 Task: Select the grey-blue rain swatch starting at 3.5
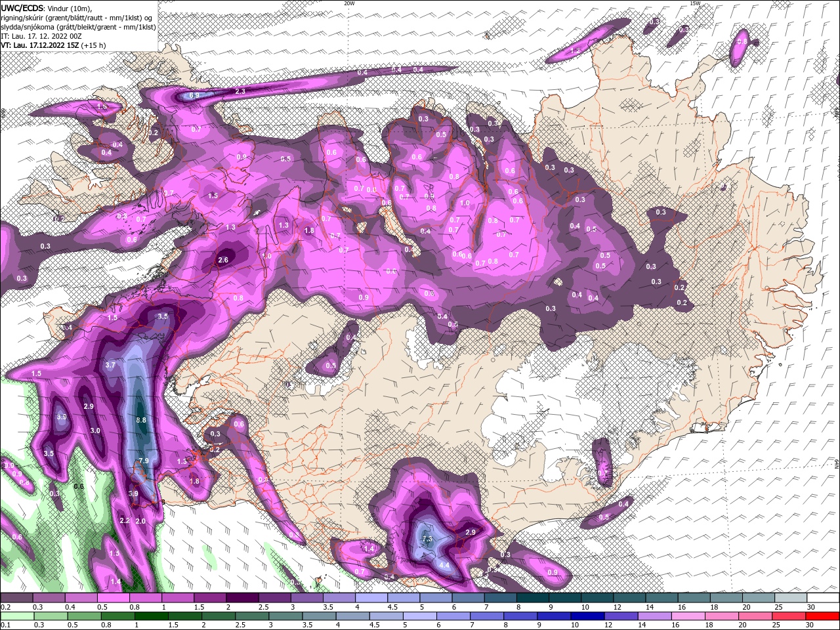(x=320, y=616)
